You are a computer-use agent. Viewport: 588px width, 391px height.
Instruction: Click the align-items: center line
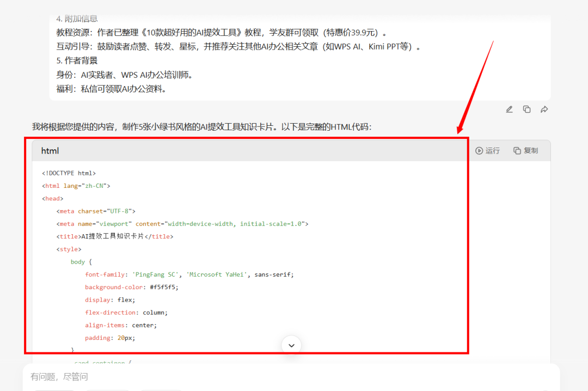pyautogui.click(x=121, y=325)
